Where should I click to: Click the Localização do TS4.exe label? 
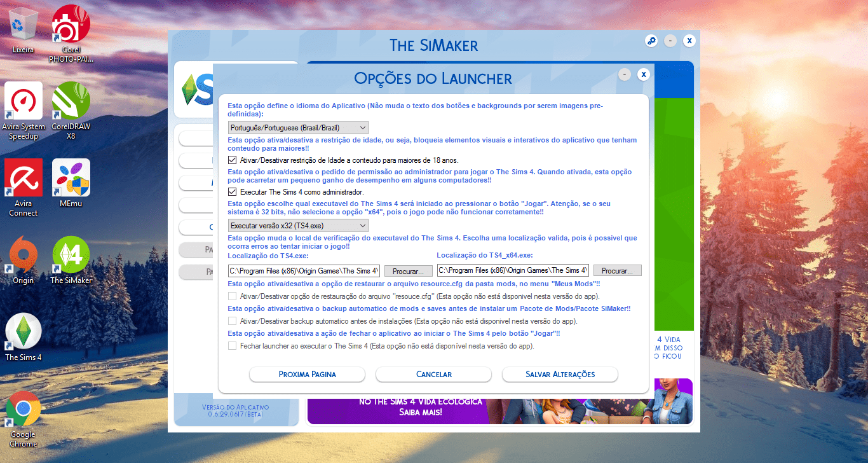point(268,256)
